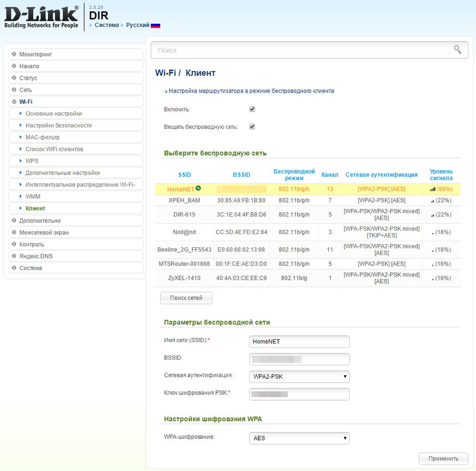Toggle Вещать беспроводную сеть checkbox

(252, 127)
